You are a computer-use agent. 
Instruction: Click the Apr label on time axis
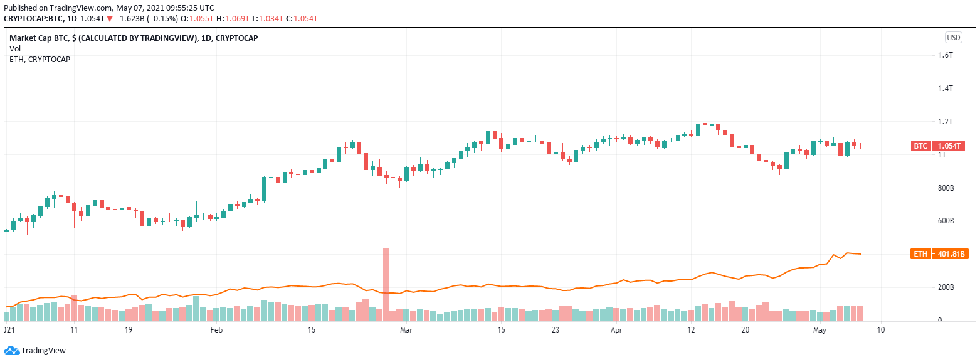[616, 329]
